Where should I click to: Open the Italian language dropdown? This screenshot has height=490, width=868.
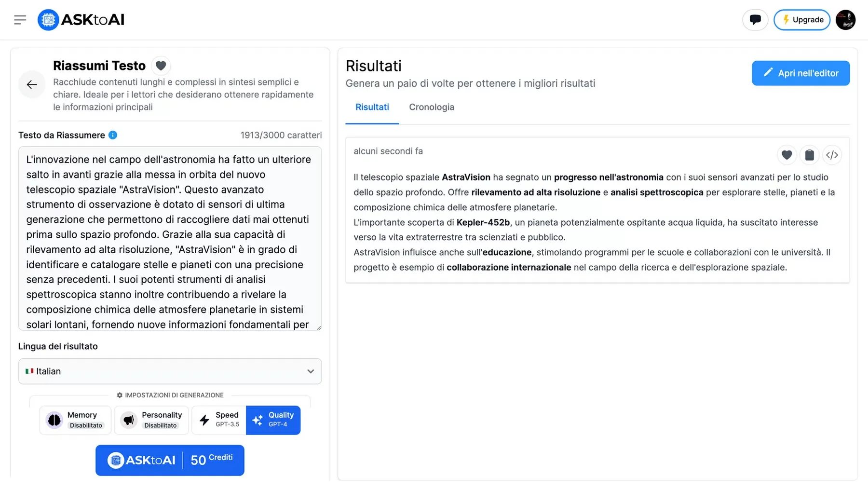[170, 371]
